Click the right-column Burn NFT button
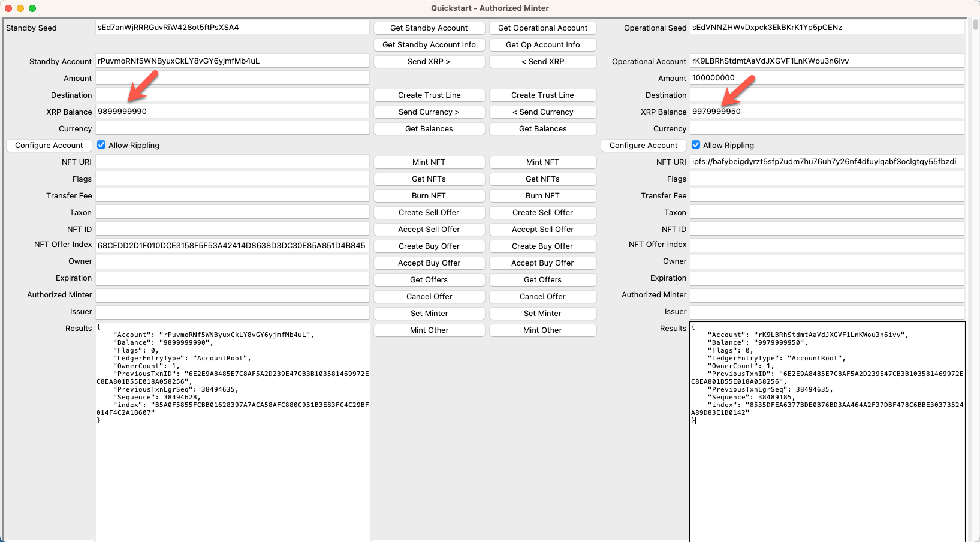 tap(542, 195)
